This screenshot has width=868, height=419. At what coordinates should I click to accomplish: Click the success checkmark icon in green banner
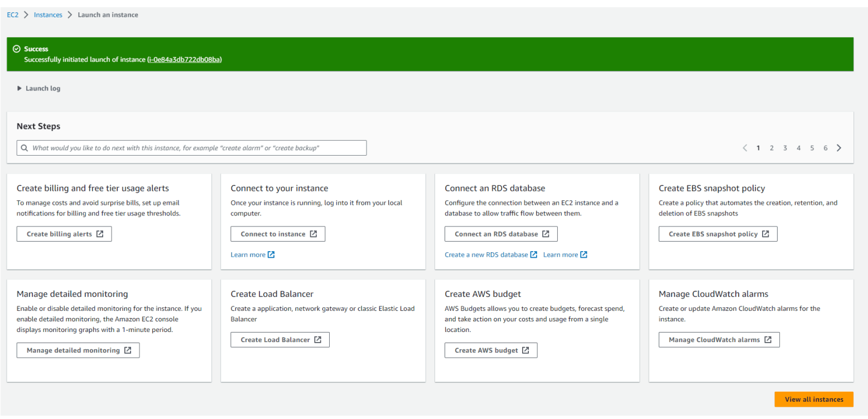(x=17, y=49)
